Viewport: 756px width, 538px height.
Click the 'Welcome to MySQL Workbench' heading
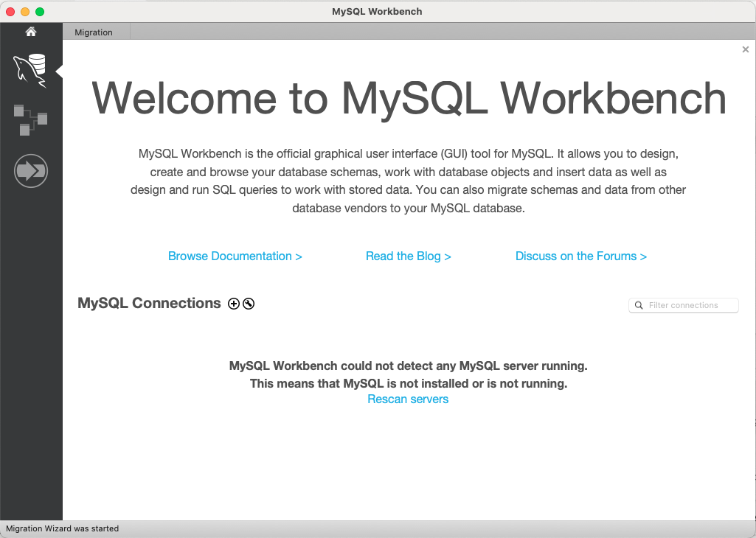point(409,99)
